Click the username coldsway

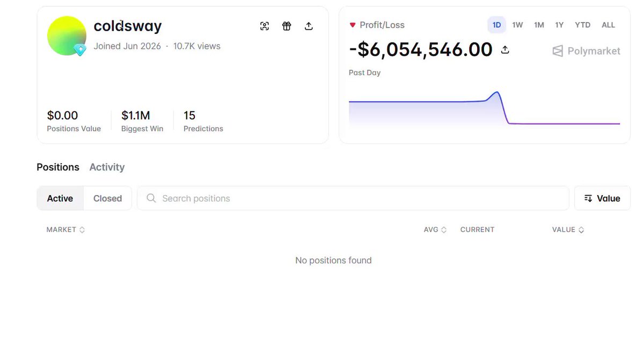128,26
